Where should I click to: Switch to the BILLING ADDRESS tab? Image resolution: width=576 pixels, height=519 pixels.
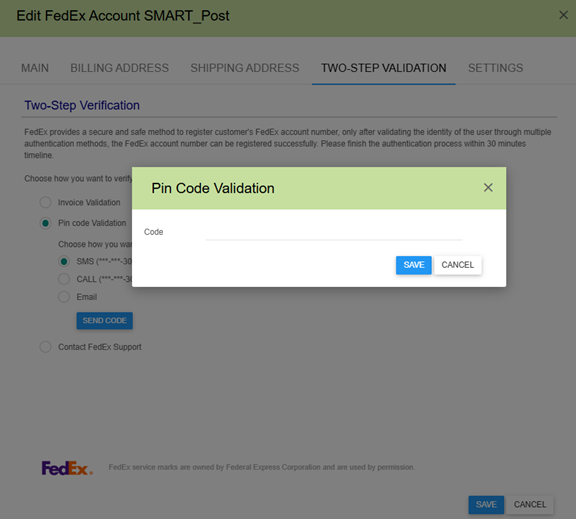pos(119,68)
